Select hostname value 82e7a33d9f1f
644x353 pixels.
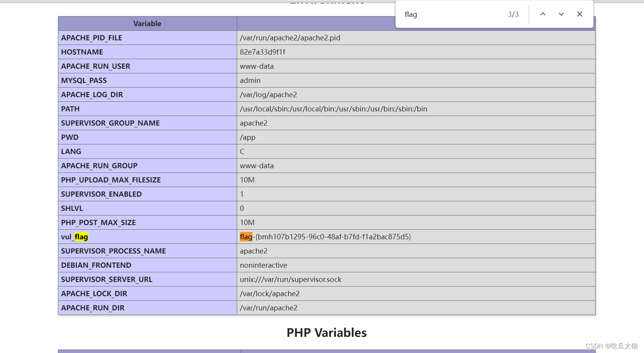(x=263, y=52)
